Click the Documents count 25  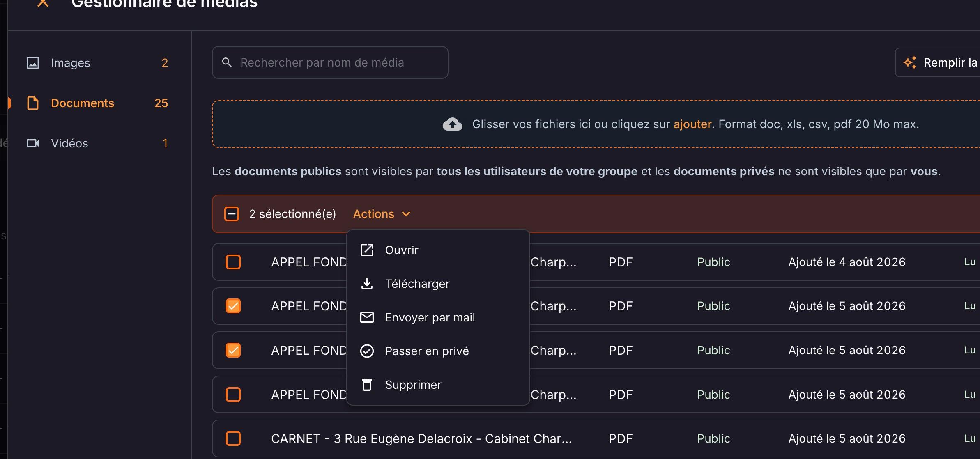(x=161, y=103)
